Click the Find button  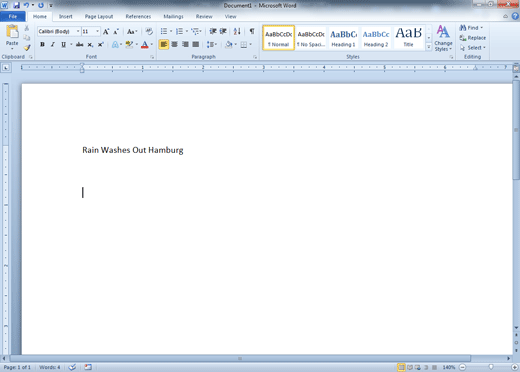(x=471, y=28)
